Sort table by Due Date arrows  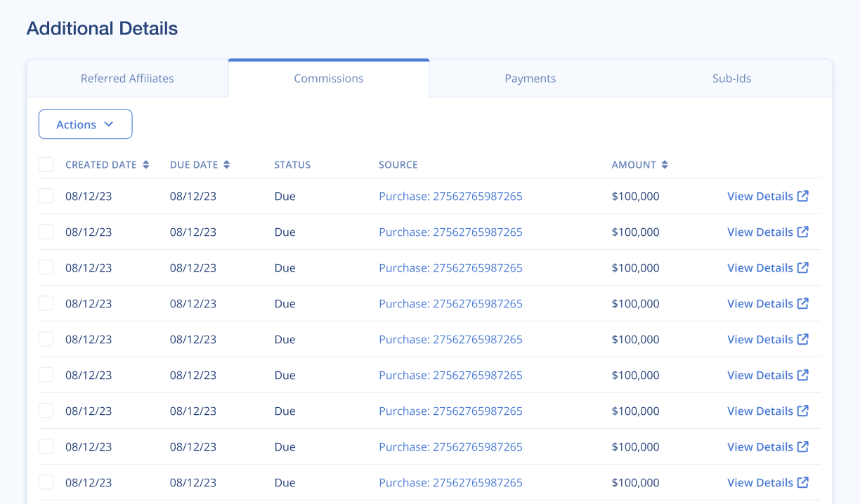(227, 165)
